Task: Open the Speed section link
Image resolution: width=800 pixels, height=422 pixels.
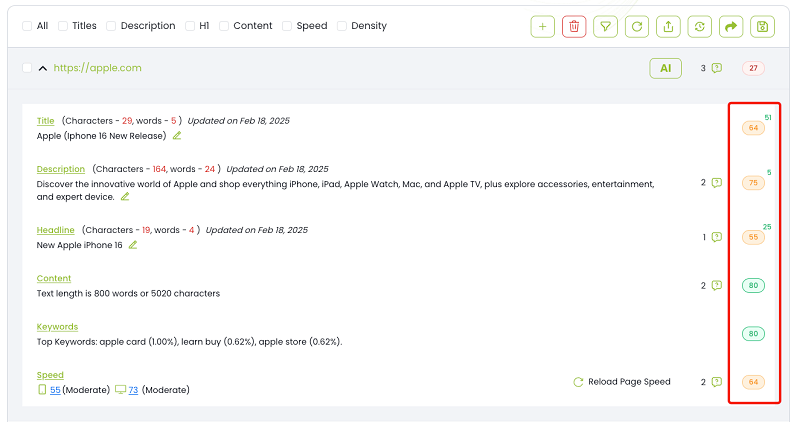Action: 50,375
